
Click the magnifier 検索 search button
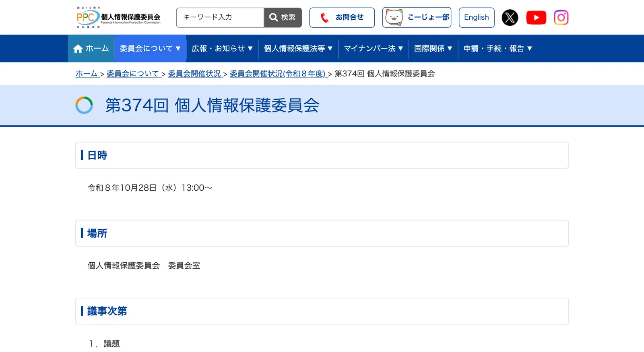(283, 17)
